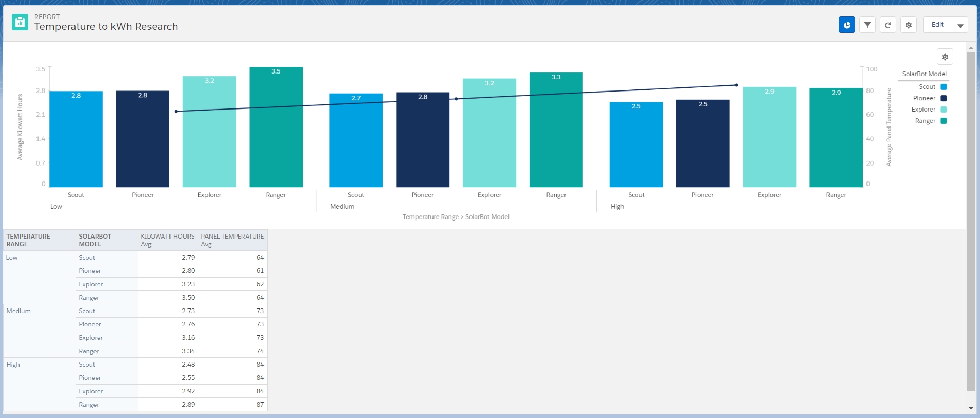Click the Panel Temperature Avg column header

[x=233, y=240]
